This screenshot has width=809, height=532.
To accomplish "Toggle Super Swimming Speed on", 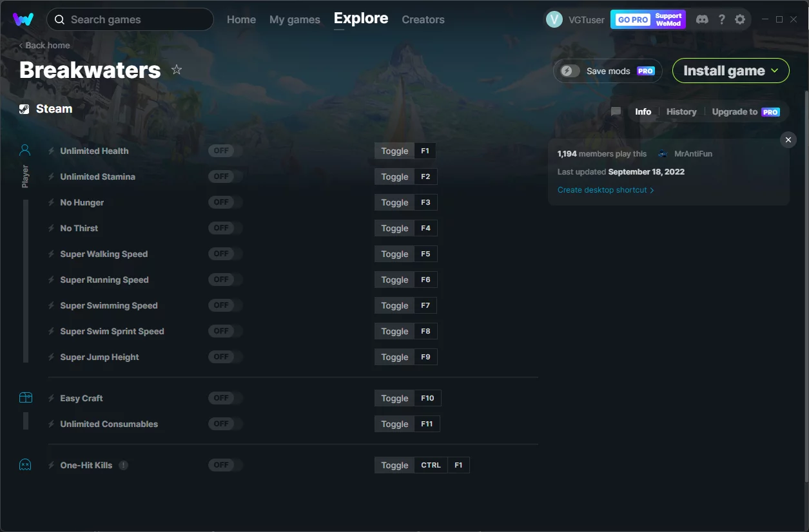I will click(225, 305).
